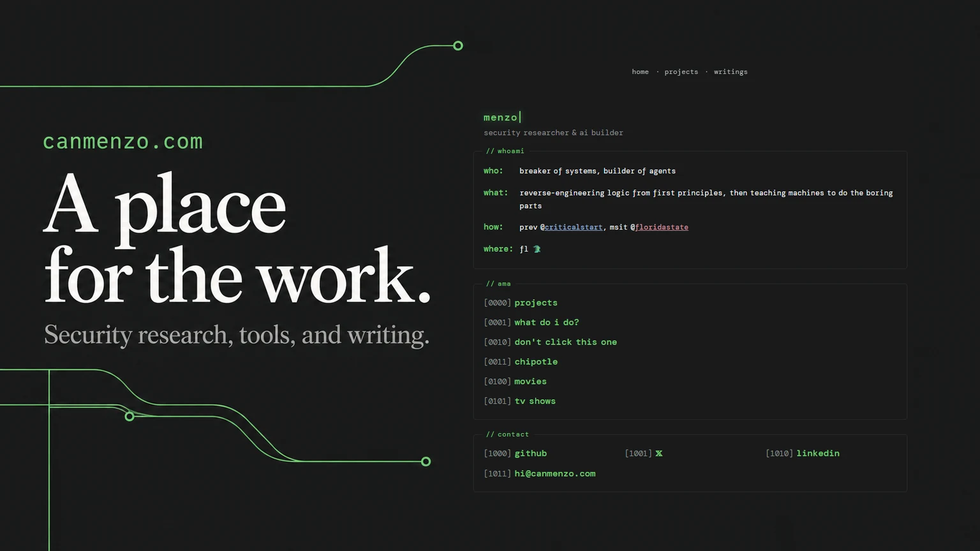Click the "who:" label
The image size is (980, 551).
(493, 171)
